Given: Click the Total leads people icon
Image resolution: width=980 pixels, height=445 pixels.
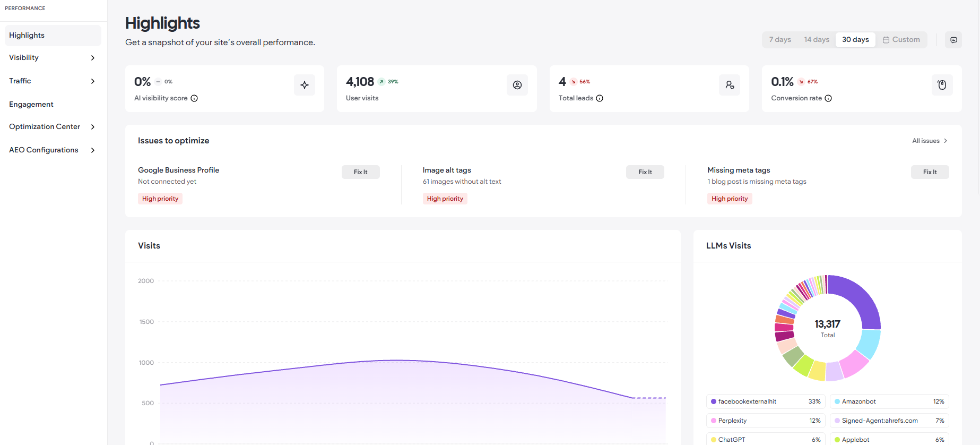Looking at the screenshot, I should click(x=730, y=85).
